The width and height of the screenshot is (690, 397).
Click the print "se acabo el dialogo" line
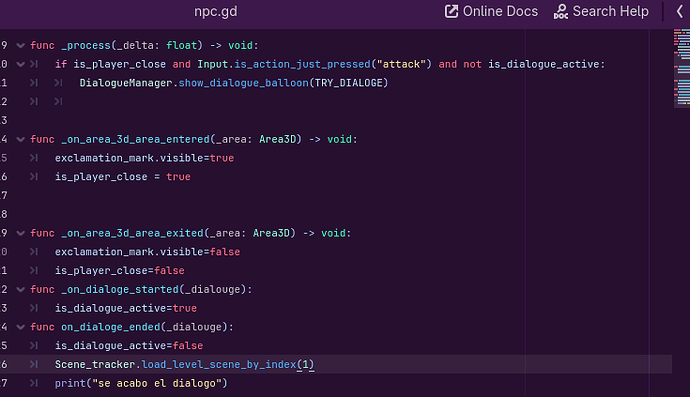coord(141,383)
